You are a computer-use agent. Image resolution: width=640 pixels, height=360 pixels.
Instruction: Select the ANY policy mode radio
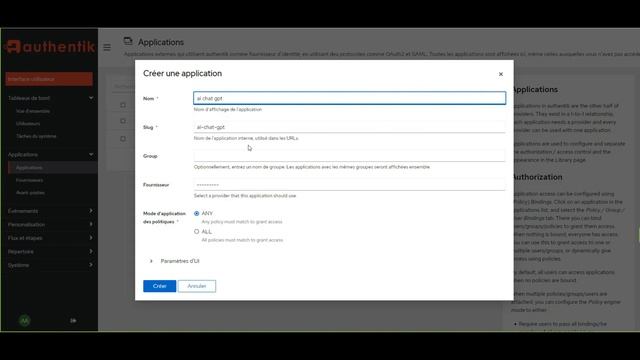(x=196, y=213)
